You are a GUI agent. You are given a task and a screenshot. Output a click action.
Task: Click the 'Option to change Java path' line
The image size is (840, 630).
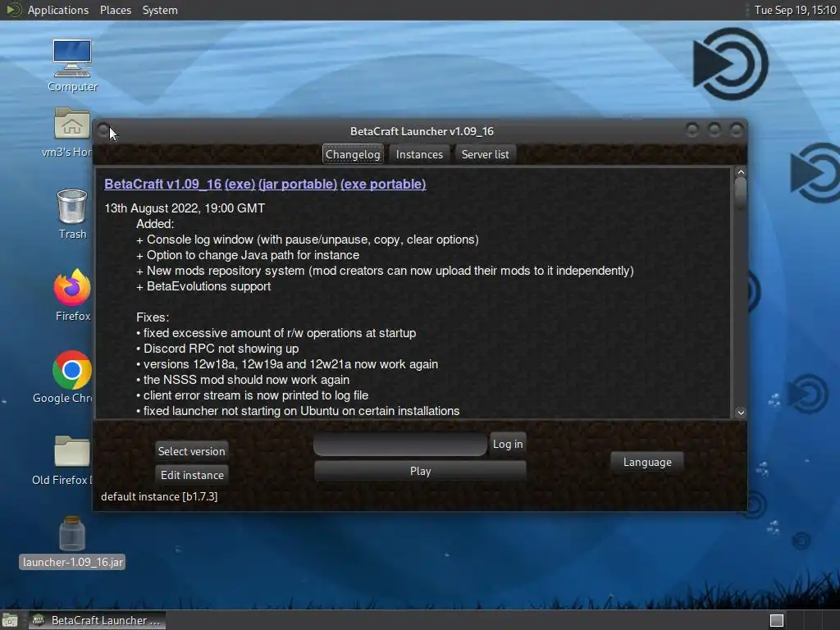(248, 255)
